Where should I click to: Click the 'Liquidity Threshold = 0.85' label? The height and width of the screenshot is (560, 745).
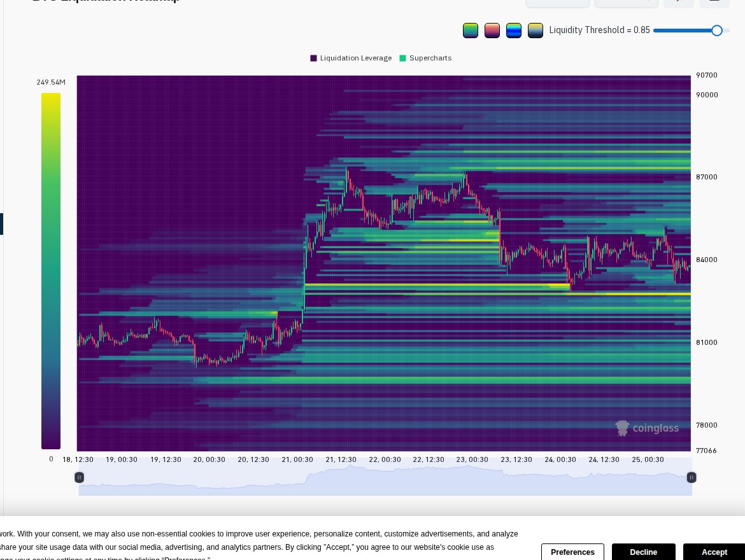[x=600, y=30]
